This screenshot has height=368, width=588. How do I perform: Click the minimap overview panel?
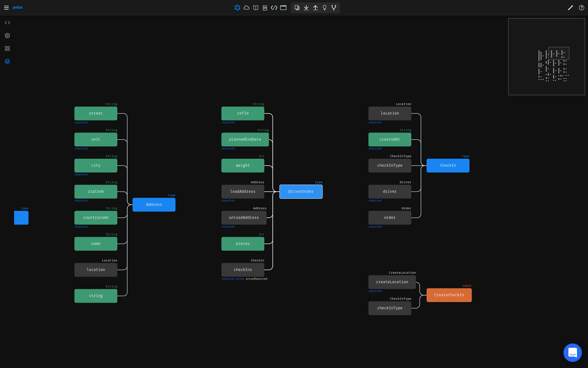click(546, 57)
